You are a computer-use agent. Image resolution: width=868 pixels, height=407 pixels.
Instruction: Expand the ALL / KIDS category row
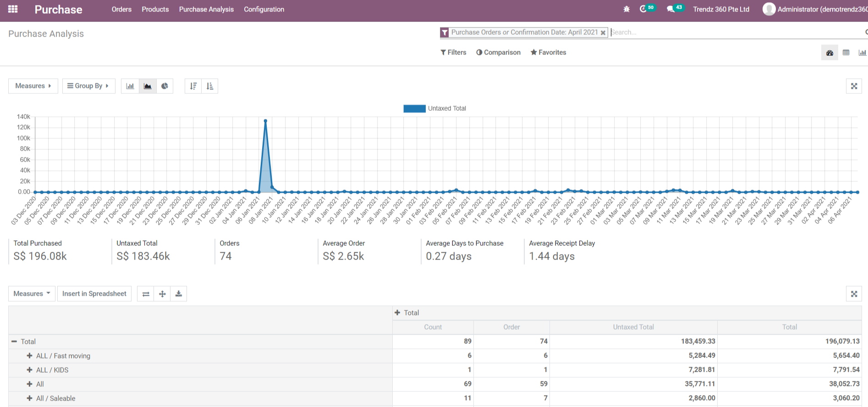[x=30, y=370]
